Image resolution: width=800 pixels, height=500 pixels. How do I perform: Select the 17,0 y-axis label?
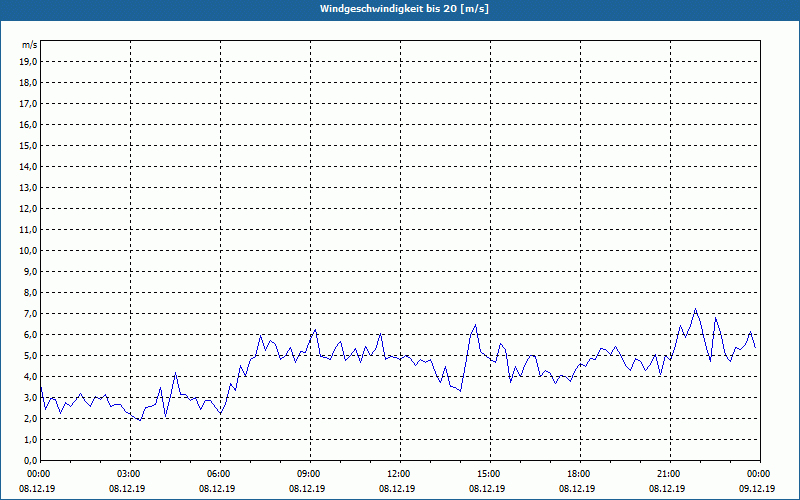click(x=29, y=104)
